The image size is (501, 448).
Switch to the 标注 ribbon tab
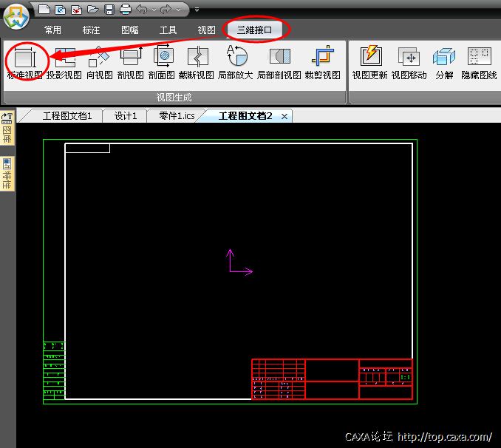pos(91,30)
